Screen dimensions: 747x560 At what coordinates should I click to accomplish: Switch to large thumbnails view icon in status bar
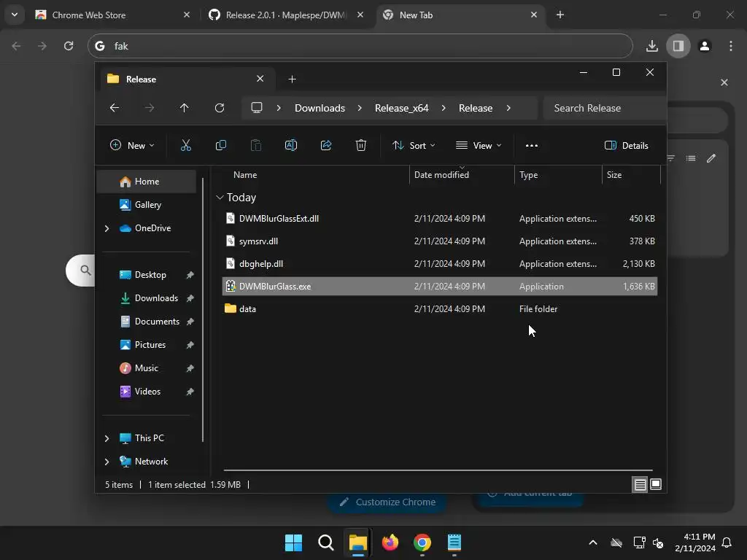click(x=656, y=484)
